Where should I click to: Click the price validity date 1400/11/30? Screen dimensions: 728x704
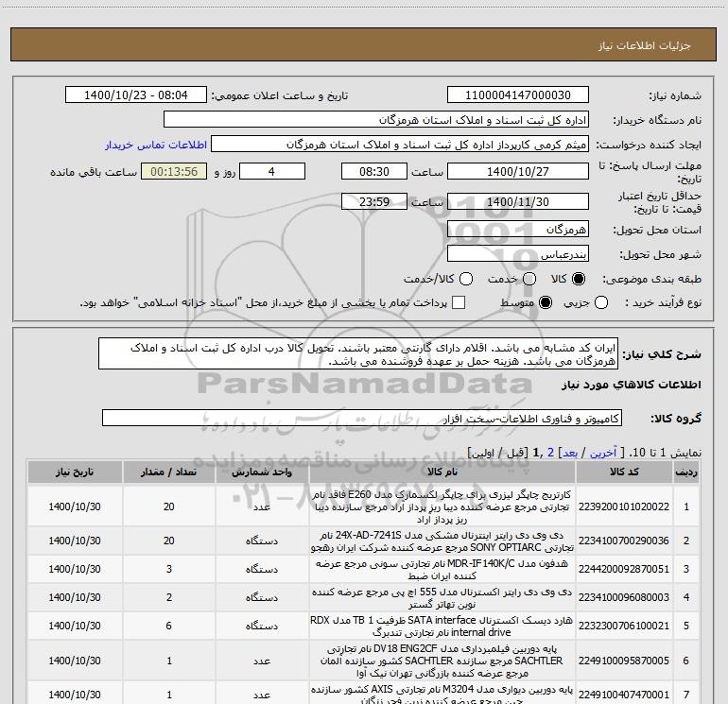[x=518, y=201]
